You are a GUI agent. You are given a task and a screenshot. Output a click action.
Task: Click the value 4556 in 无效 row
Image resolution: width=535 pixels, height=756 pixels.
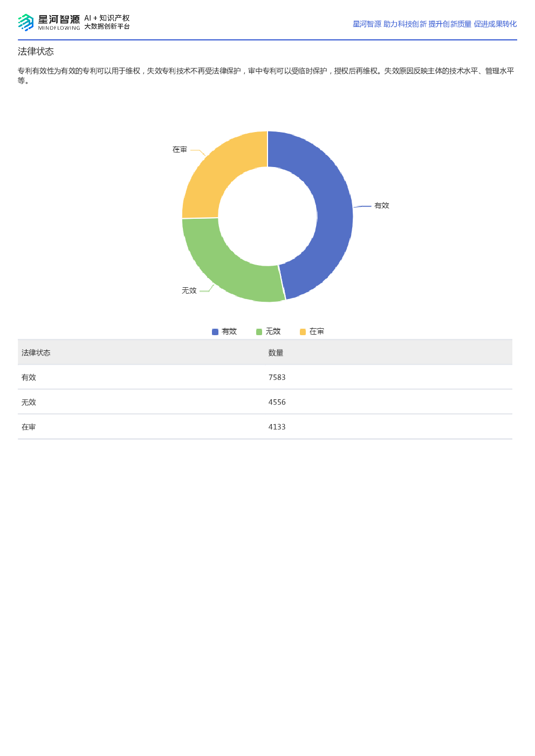[x=277, y=403]
